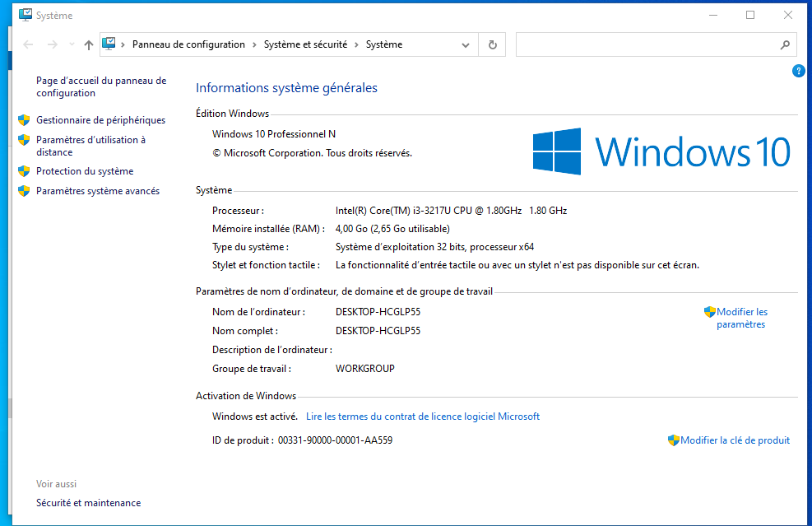Minimize the Système window
The image size is (812, 526).
click(x=713, y=15)
